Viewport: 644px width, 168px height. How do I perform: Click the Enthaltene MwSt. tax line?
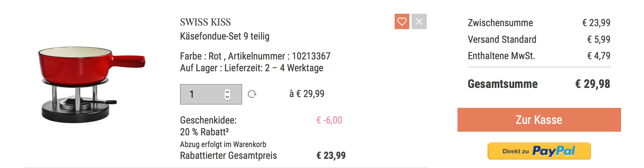click(x=501, y=56)
